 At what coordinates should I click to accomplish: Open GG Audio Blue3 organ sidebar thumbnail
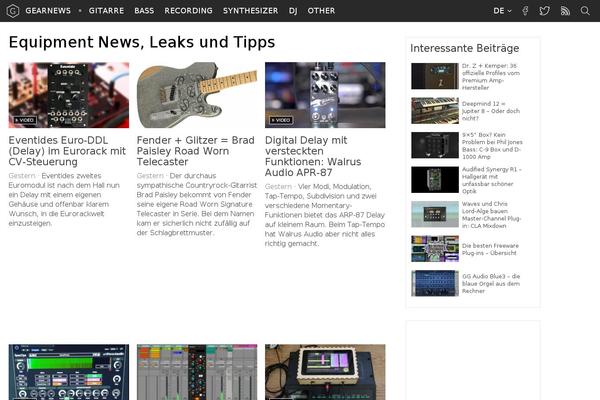tap(435, 283)
